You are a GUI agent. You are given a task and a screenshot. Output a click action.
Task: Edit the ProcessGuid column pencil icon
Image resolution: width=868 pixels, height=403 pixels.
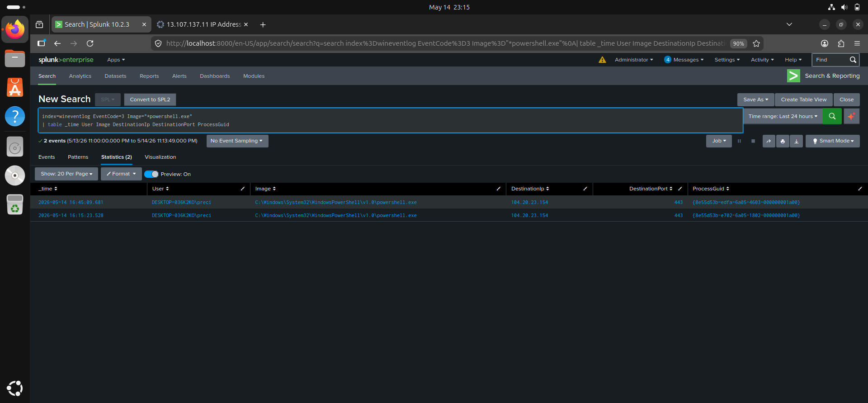click(860, 189)
